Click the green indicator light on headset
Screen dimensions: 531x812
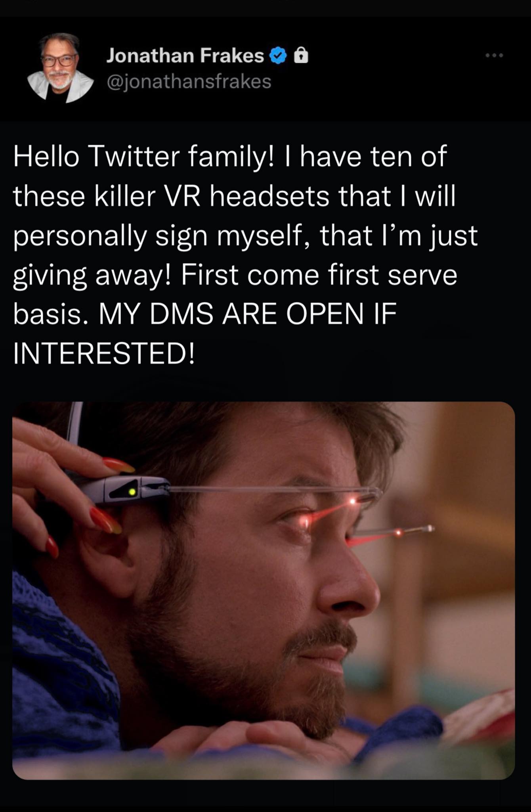(132, 492)
